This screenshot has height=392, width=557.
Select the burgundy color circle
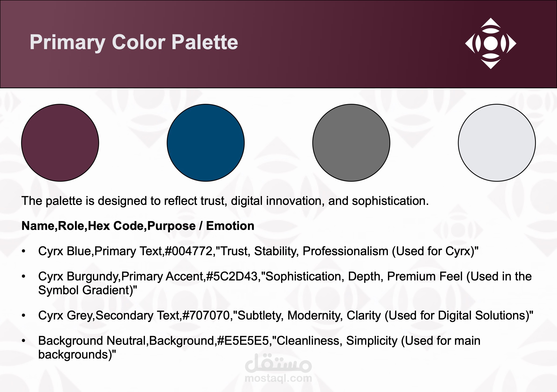tap(60, 143)
